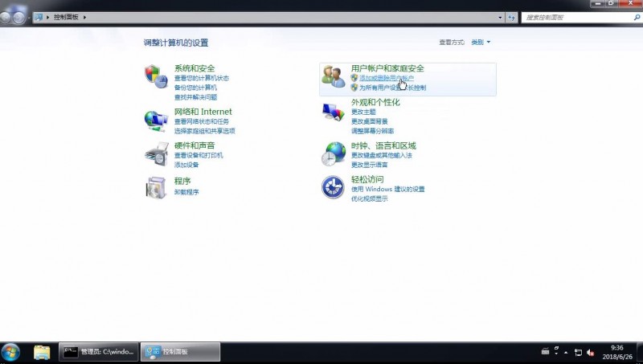Open 查看网络状态和任务 link
This screenshot has height=364, width=643.
[x=202, y=121]
